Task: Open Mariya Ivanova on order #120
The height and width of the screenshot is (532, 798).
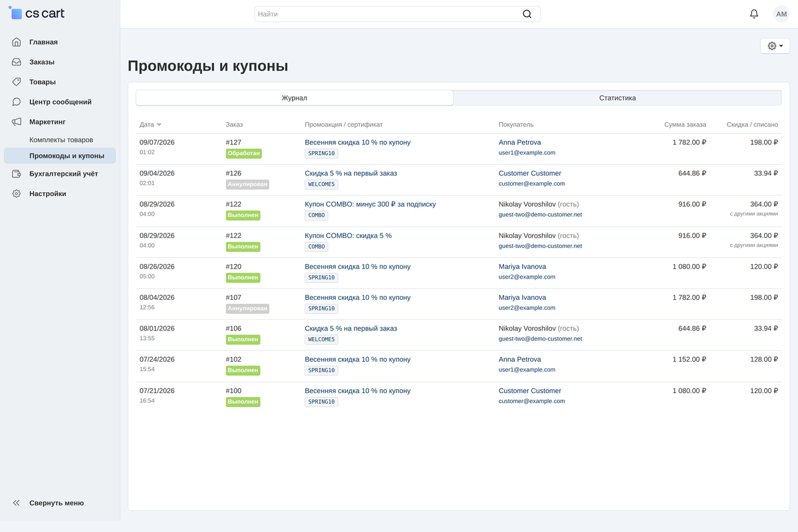Action: [523, 267]
